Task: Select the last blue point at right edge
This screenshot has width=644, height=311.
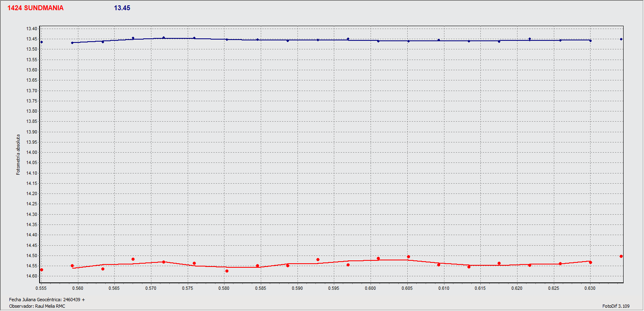Action: 621,39
